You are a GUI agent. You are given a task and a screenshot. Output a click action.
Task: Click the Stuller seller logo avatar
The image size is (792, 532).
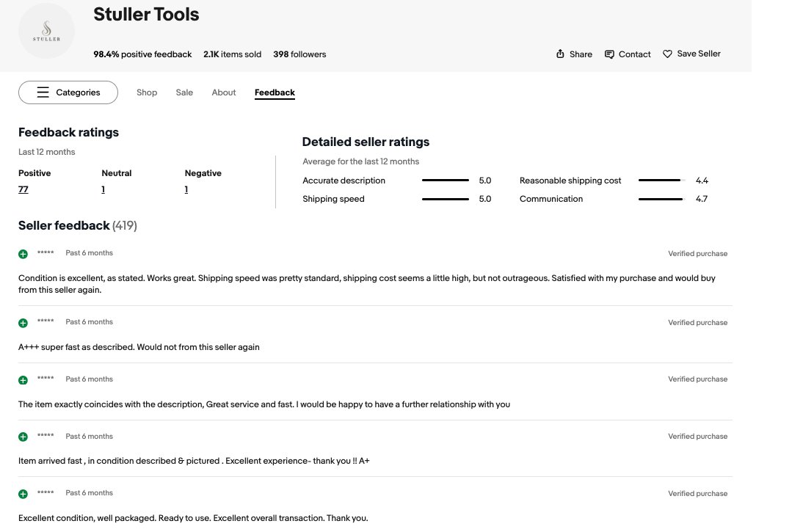coord(46,31)
